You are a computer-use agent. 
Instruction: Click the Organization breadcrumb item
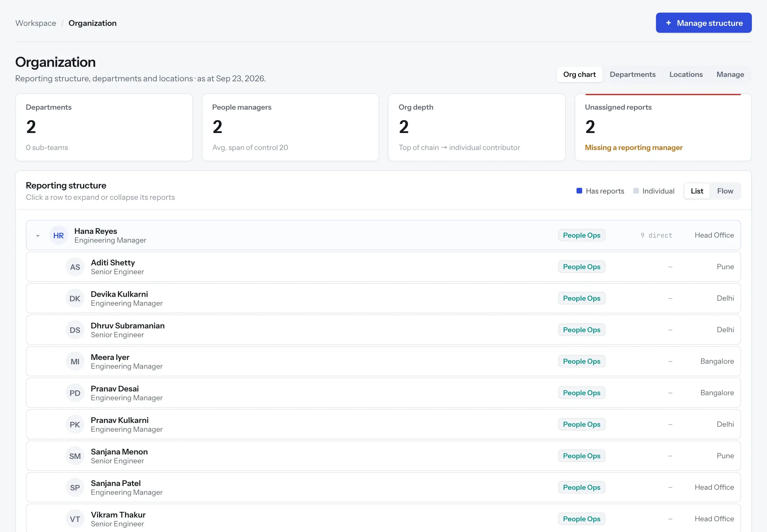click(x=92, y=23)
